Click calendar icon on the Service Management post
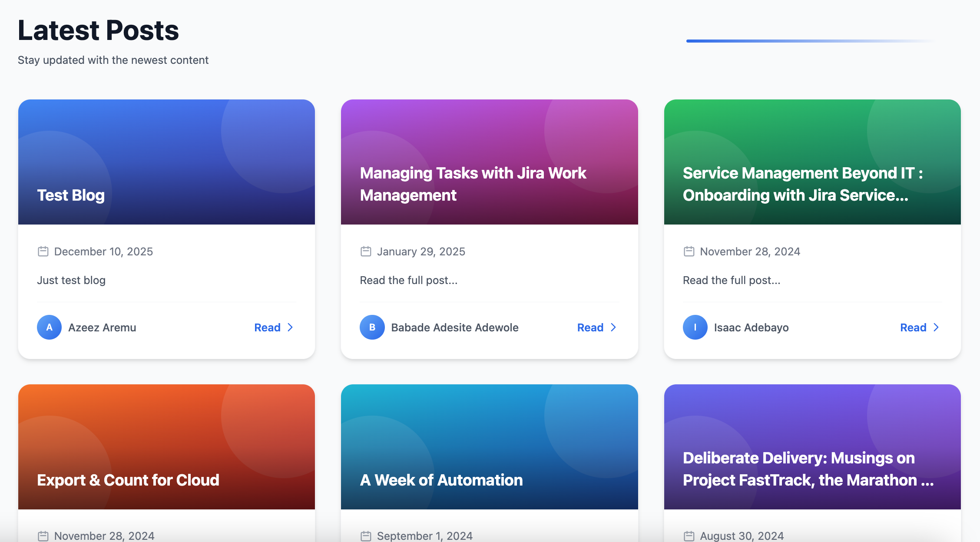Screen dimensions: 980x542 tap(689, 251)
